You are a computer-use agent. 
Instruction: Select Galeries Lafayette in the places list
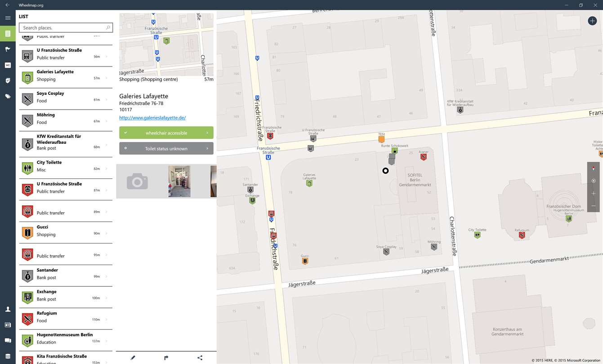pyautogui.click(x=66, y=78)
